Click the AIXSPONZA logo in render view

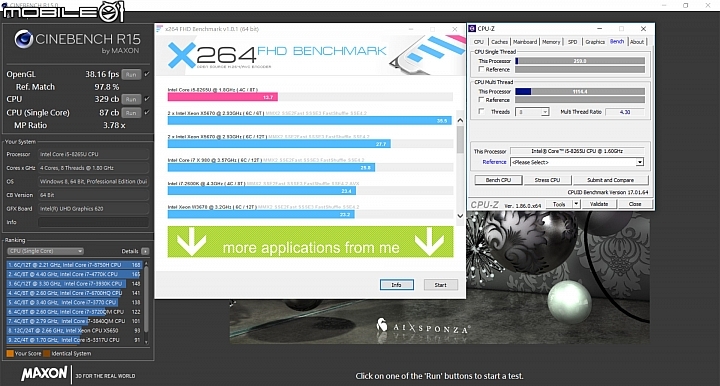tap(422, 327)
